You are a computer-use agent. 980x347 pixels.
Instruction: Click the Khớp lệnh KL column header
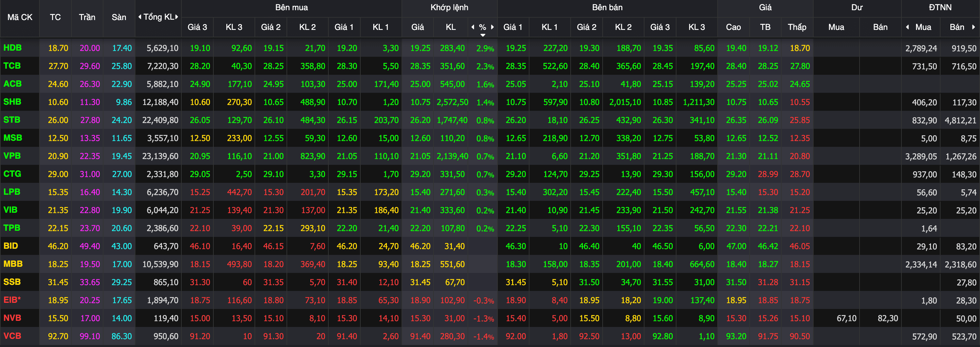451,27
